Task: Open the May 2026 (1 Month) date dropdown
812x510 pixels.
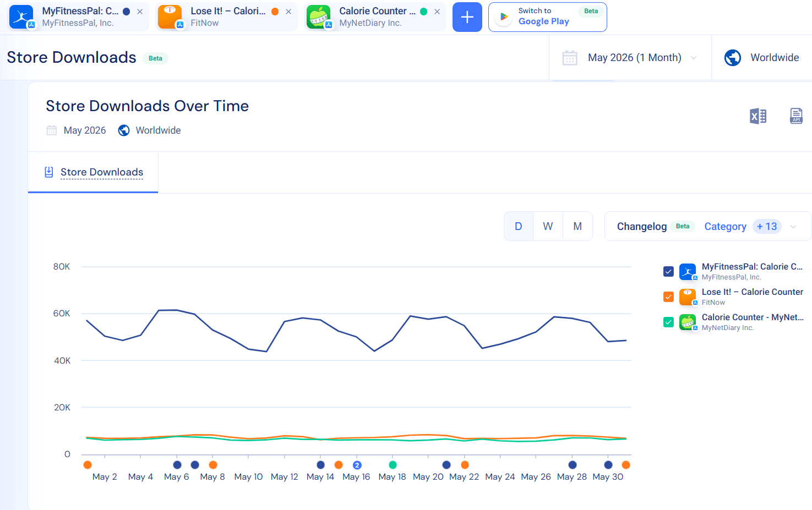Action: 630,58
